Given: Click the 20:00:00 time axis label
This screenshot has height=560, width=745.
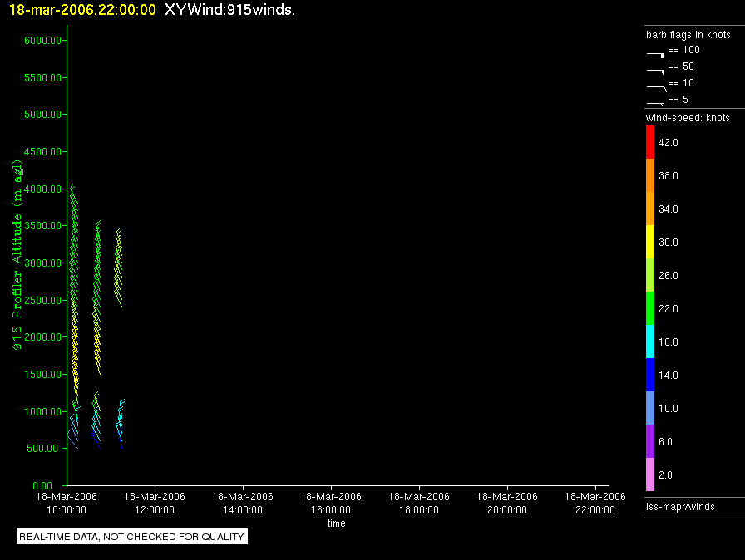Looking at the screenshot, I should [507, 510].
